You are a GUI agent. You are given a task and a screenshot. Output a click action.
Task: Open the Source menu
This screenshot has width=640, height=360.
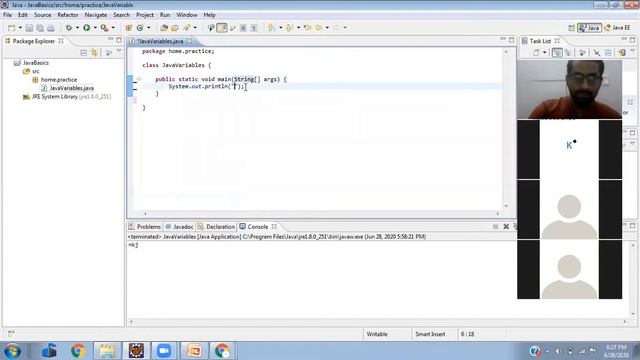point(42,15)
